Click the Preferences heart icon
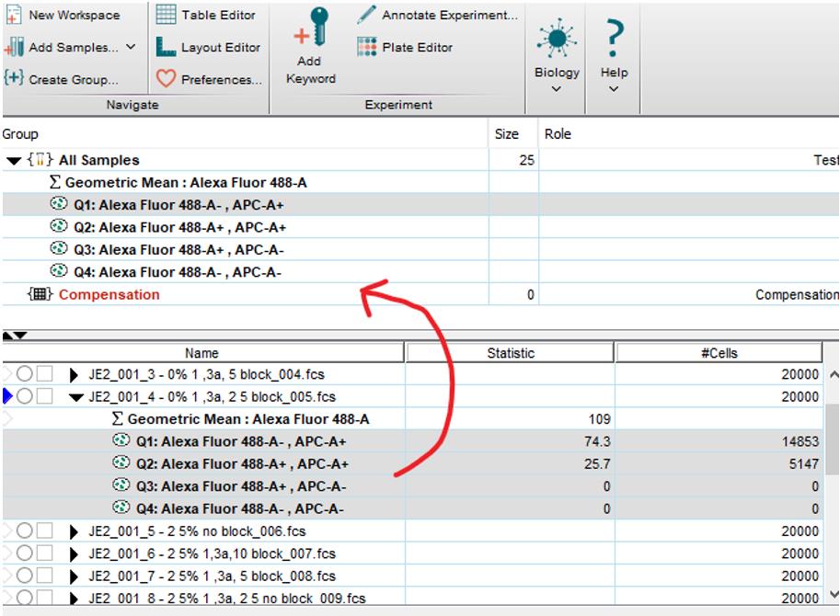 (166, 79)
